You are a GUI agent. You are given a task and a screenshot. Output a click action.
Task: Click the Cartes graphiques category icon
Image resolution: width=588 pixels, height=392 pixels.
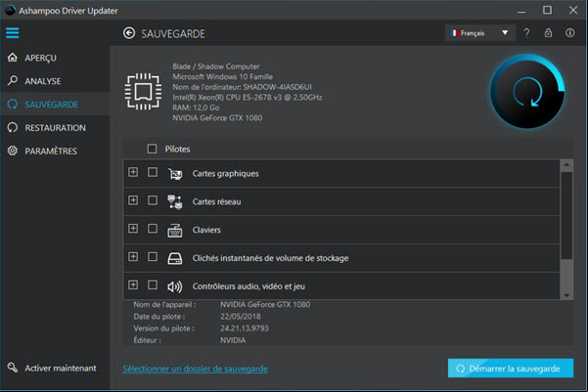(175, 173)
